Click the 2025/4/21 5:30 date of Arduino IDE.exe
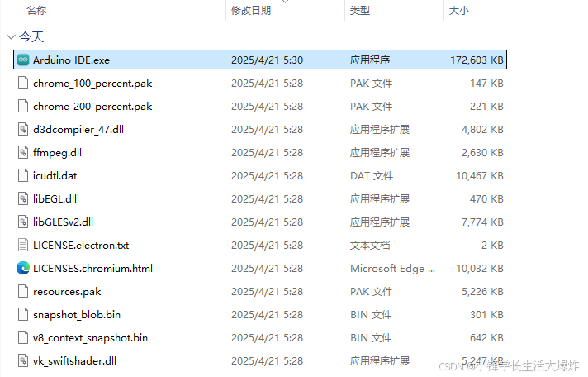Image resolution: width=588 pixels, height=377 pixels. coord(267,60)
